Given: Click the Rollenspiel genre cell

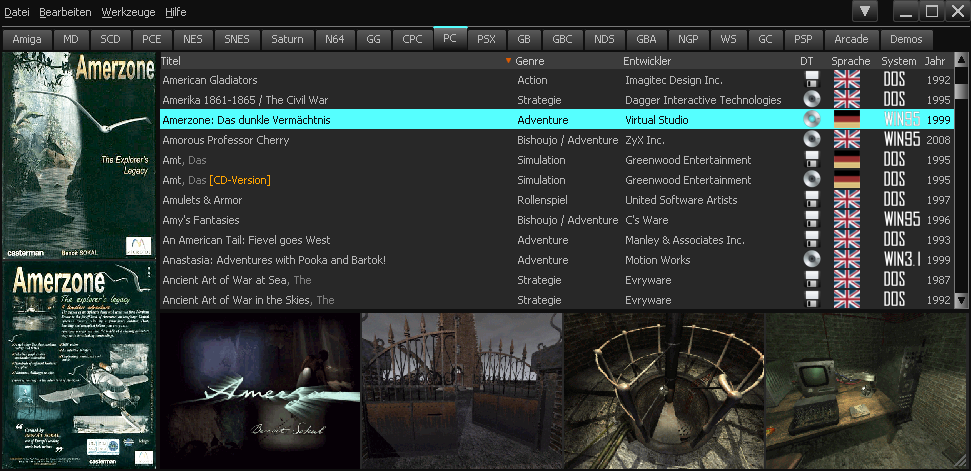Looking at the screenshot, I should click(x=542, y=200).
